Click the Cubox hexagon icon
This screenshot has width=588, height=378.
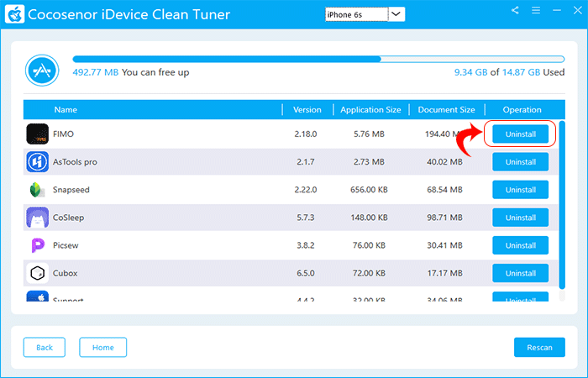point(38,273)
